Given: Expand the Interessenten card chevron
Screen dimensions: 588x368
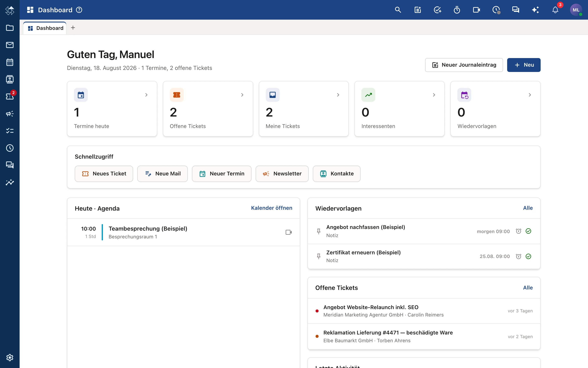Looking at the screenshot, I should tap(434, 95).
